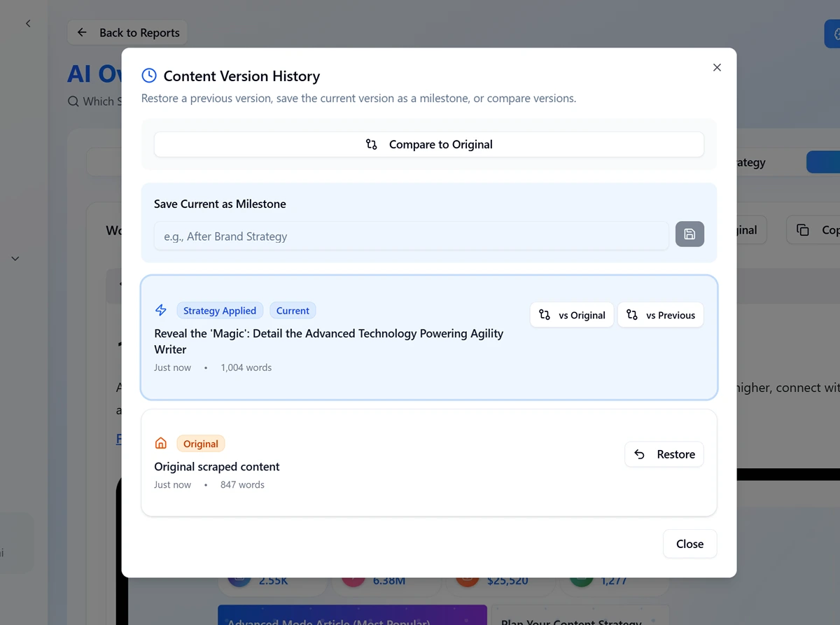Select the Current badge

[293, 310]
